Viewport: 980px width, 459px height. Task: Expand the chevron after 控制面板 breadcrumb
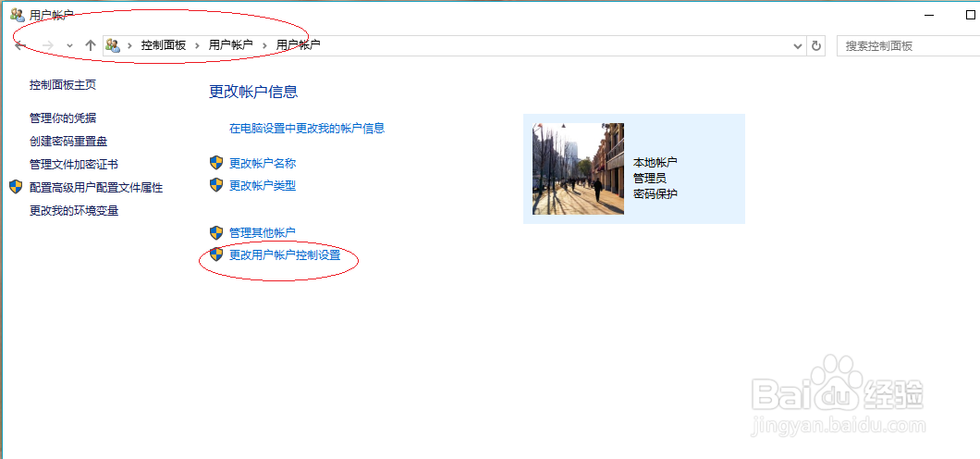click(x=198, y=45)
